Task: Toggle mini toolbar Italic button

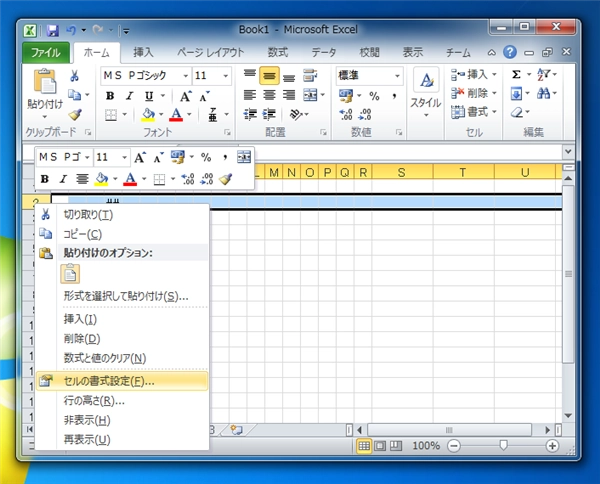Action: click(x=64, y=179)
